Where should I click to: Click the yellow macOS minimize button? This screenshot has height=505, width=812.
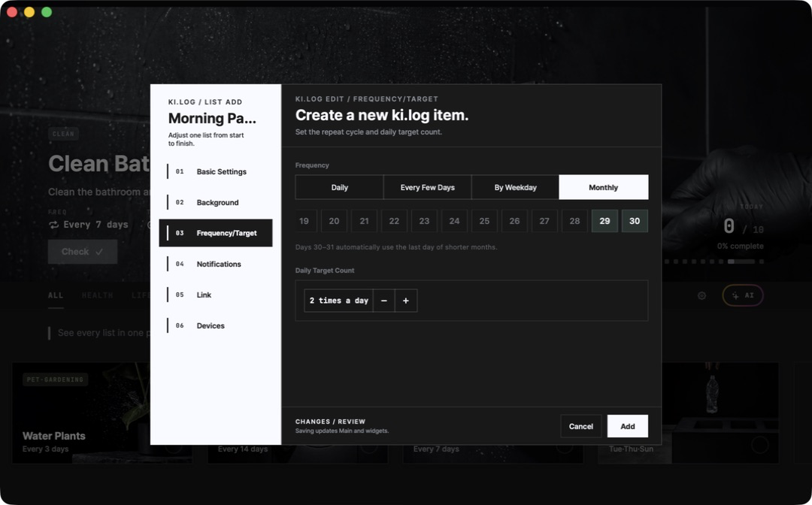coord(29,12)
